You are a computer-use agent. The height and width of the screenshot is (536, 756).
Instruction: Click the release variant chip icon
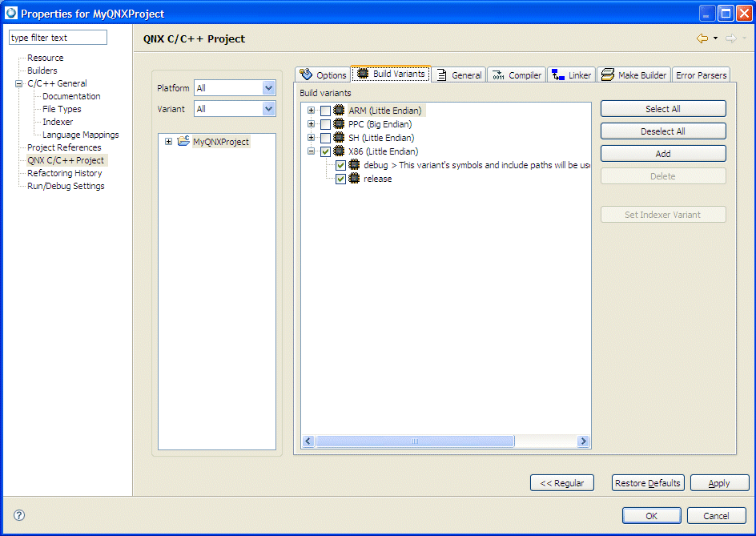(354, 179)
